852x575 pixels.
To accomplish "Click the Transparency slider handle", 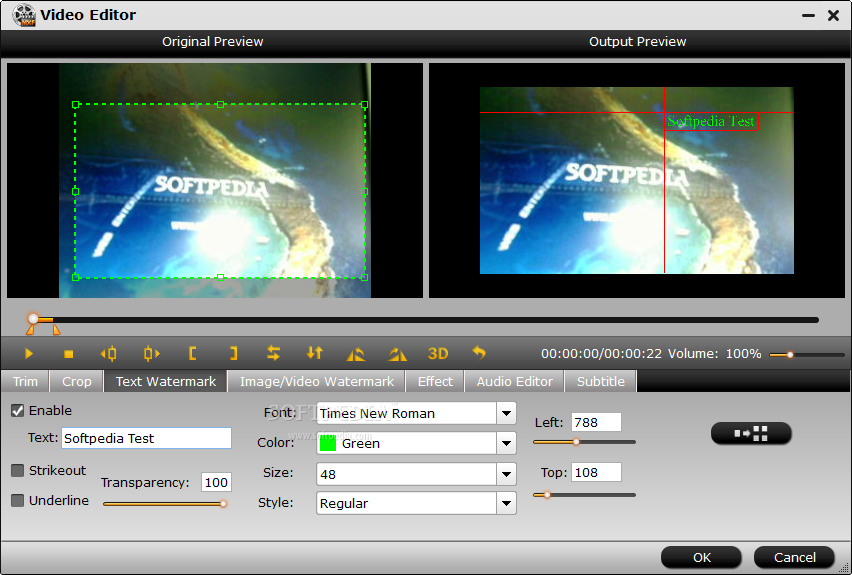I will click(223, 504).
